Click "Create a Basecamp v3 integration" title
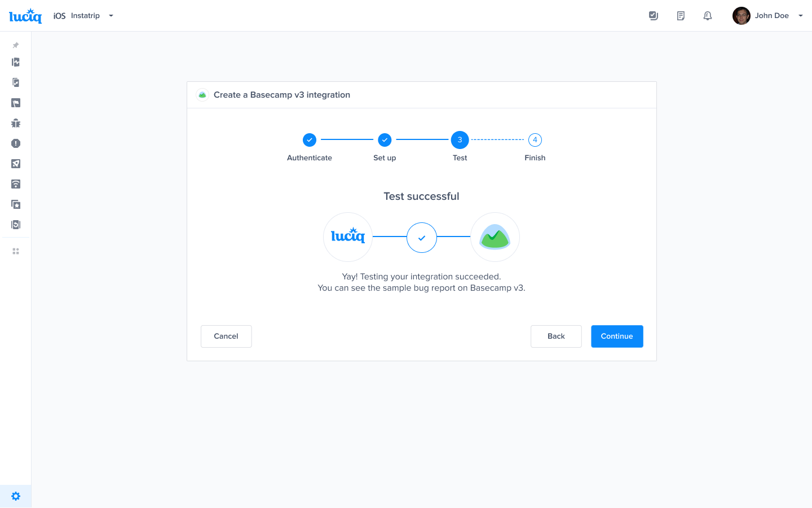This screenshot has height=508, width=812. [x=282, y=95]
